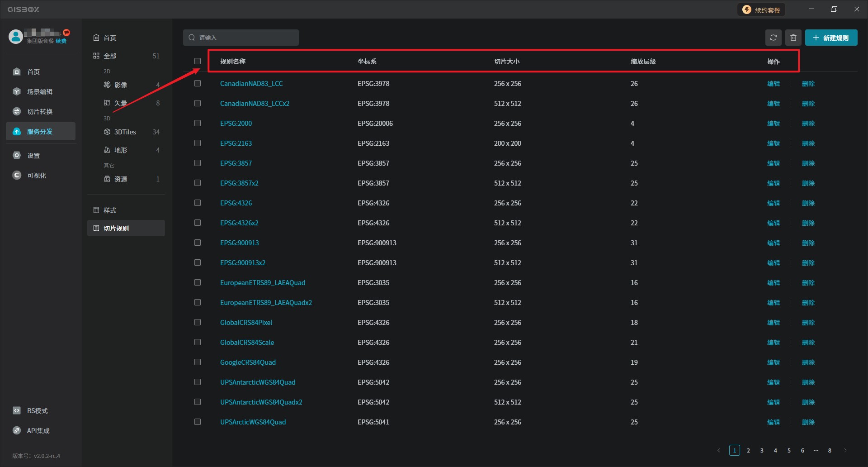Select the 切片规则 menu item

click(x=116, y=229)
